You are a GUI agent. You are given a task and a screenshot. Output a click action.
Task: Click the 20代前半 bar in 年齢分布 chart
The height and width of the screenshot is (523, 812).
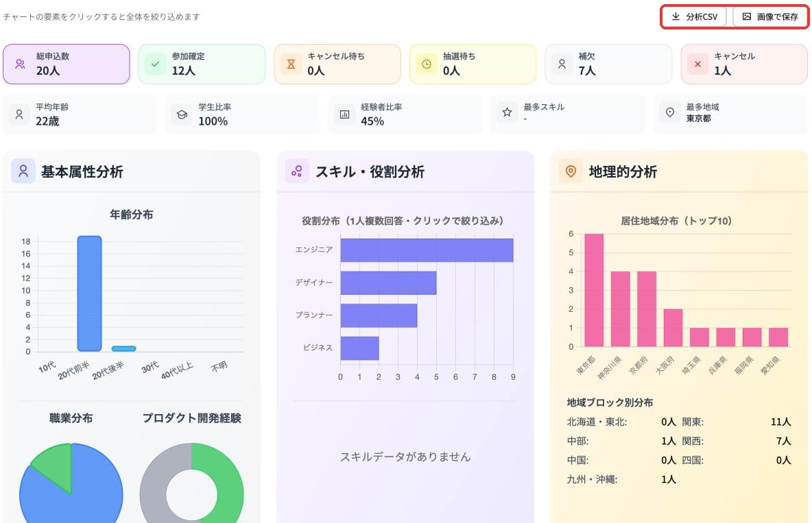tap(90, 293)
